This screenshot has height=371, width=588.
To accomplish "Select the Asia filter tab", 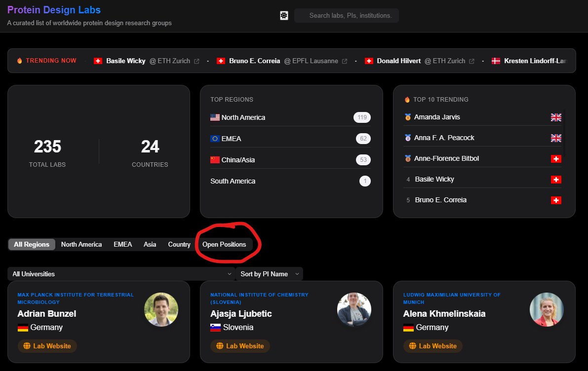I will 150,244.
